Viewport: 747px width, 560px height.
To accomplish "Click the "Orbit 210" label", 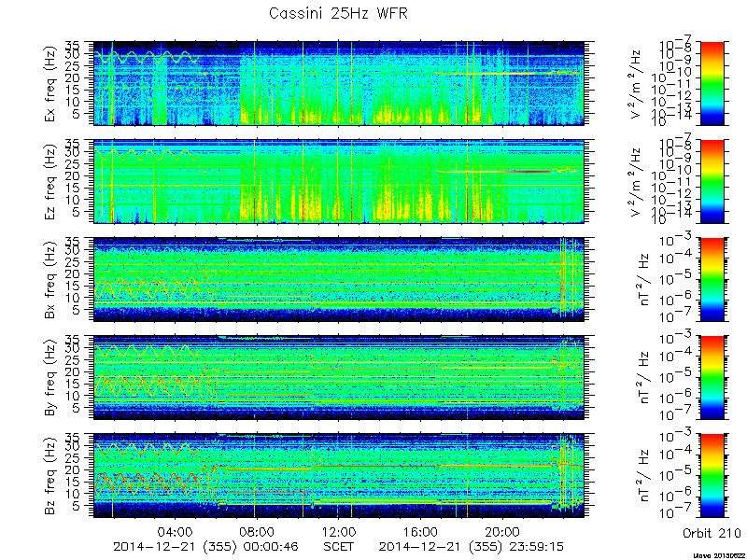I will 712,533.
